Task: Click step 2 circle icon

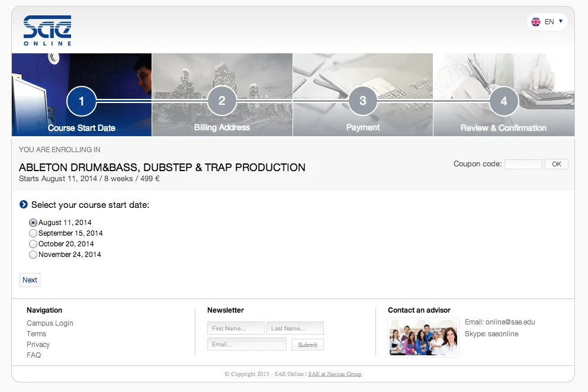Action: coord(222,101)
